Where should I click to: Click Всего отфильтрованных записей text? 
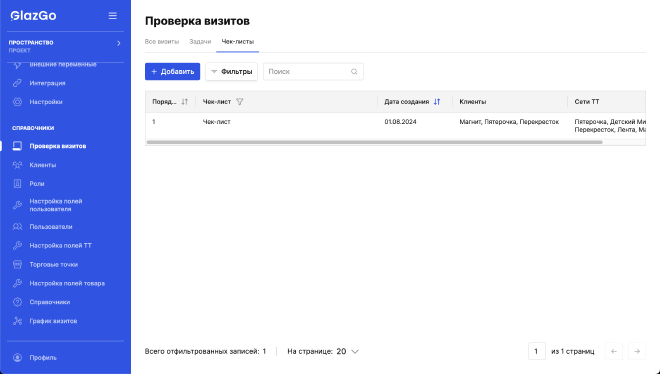pyautogui.click(x=205, y=351)
